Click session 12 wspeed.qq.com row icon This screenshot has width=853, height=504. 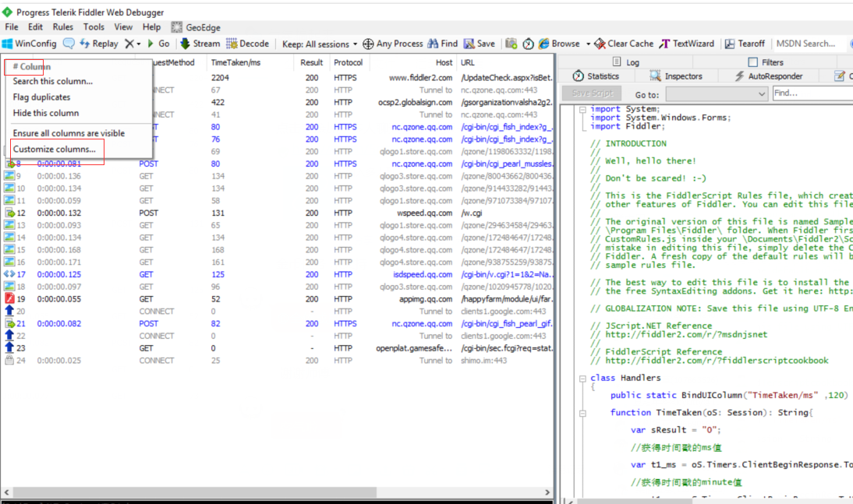(x=9, y=213)
